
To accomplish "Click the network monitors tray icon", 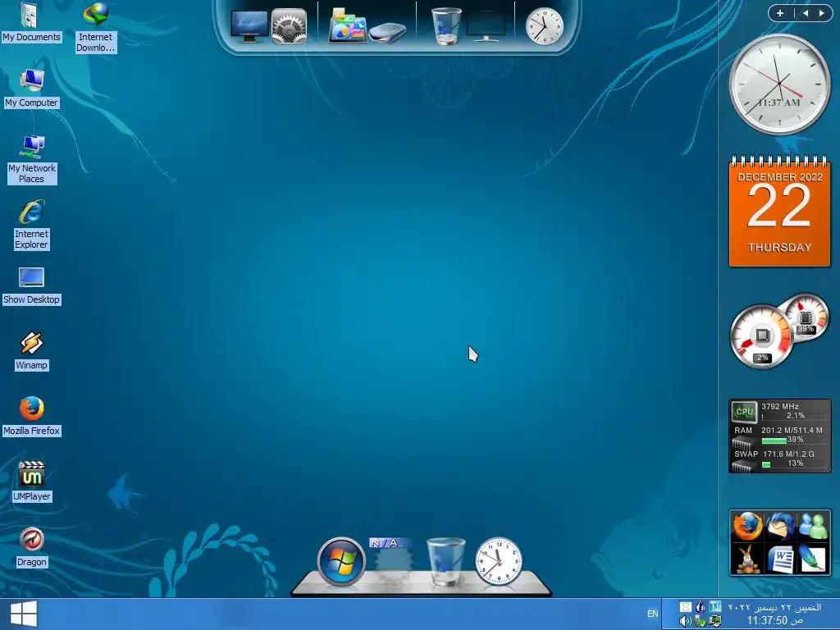I will click(x=714, y=622).
